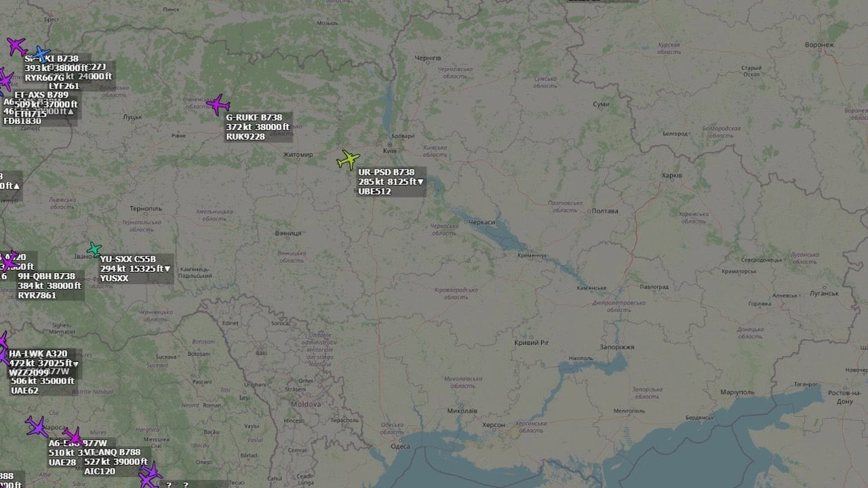This screenshot has width=868, height=488.
Task: Open the RUK9228 flight info label
Action: [258, 127]
